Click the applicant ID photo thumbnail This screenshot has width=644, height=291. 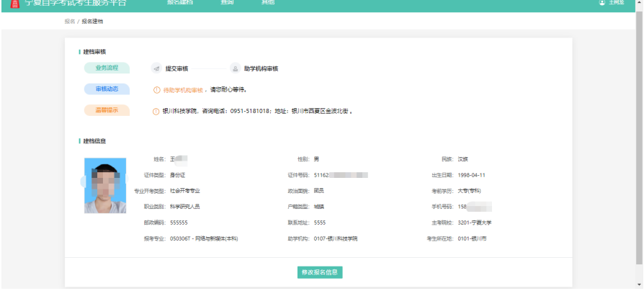(x=105, y=186)
